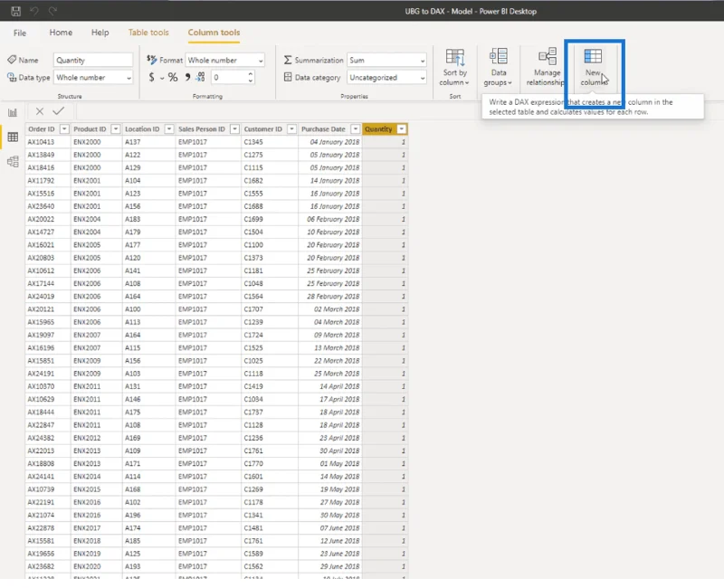Click Manage relationships button
Viewport: 724px width, 588px height.
point(547,67)
